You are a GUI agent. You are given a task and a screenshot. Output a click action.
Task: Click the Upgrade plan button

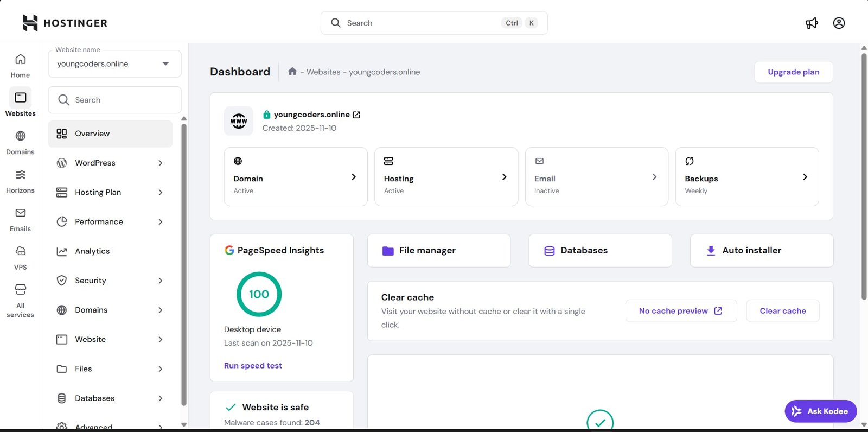tap(793, 72)
